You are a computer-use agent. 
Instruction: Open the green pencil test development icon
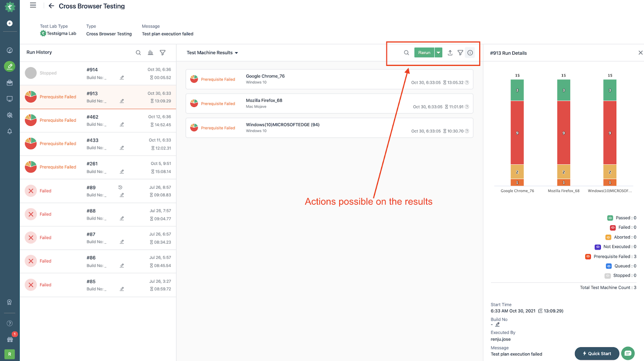point(10,66)
